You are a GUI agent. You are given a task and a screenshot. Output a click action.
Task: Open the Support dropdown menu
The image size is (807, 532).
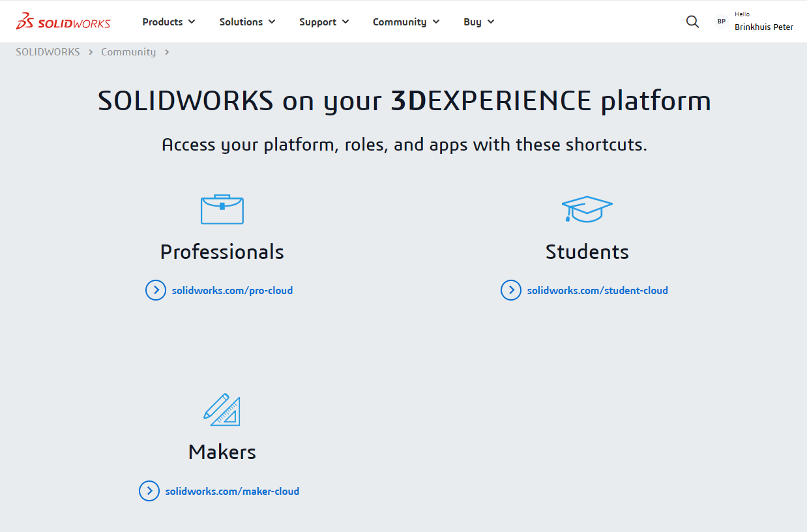pos(324,22)
